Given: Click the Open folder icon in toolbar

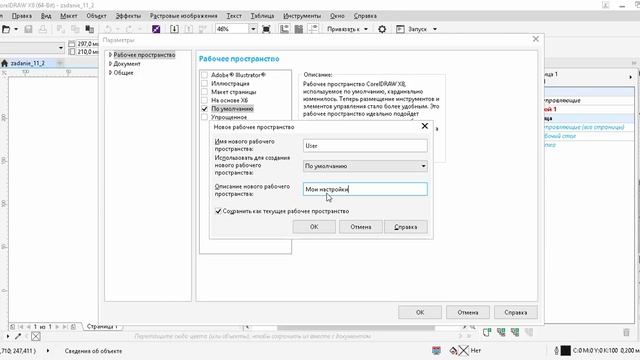Looking at the screenshot, I should pos(6,29).
